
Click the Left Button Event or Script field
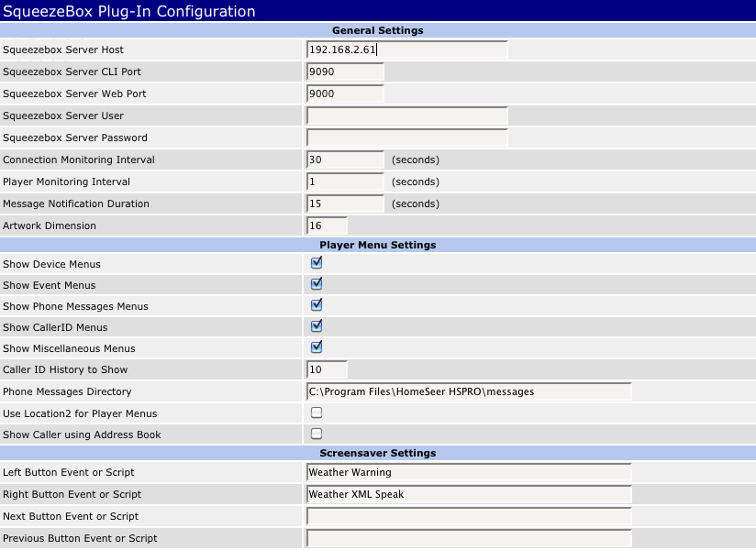(x=469, y=472)
